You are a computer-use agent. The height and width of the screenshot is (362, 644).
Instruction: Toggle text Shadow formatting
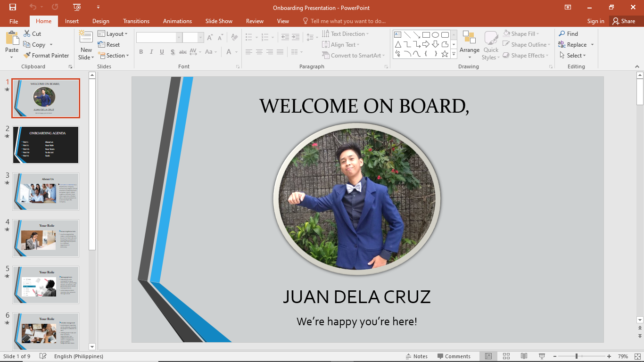point(173,52)
